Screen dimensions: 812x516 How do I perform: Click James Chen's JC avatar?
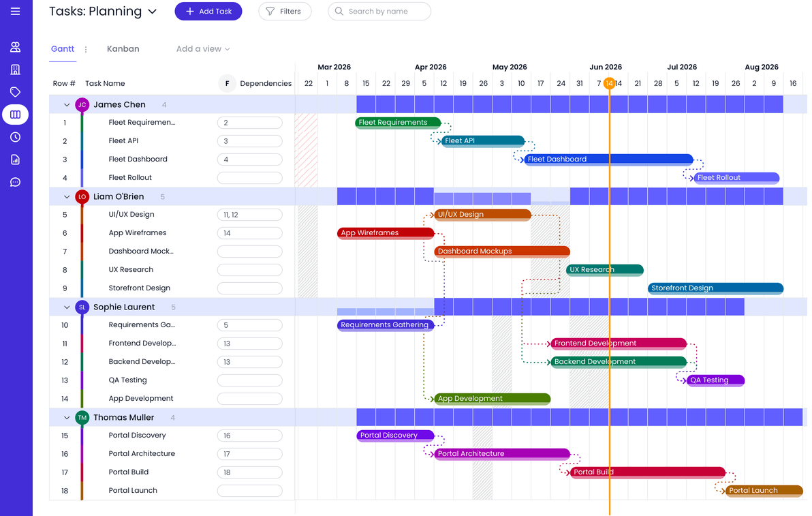pyautogui.click(x=82, y=105)
